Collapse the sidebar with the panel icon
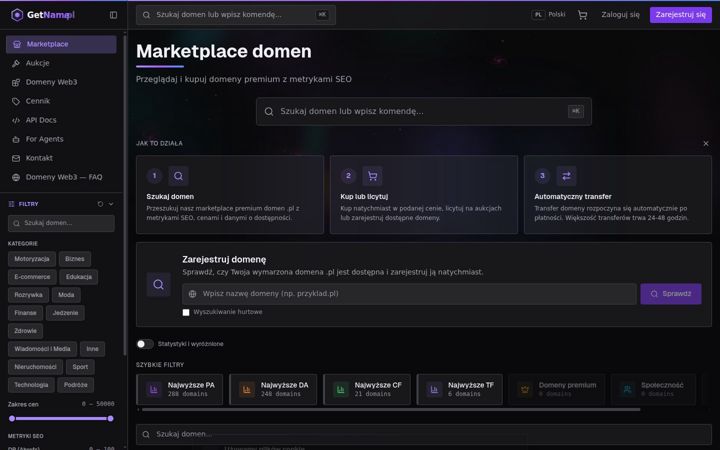This screenshot has width=720, height=450. click(113, 15)
